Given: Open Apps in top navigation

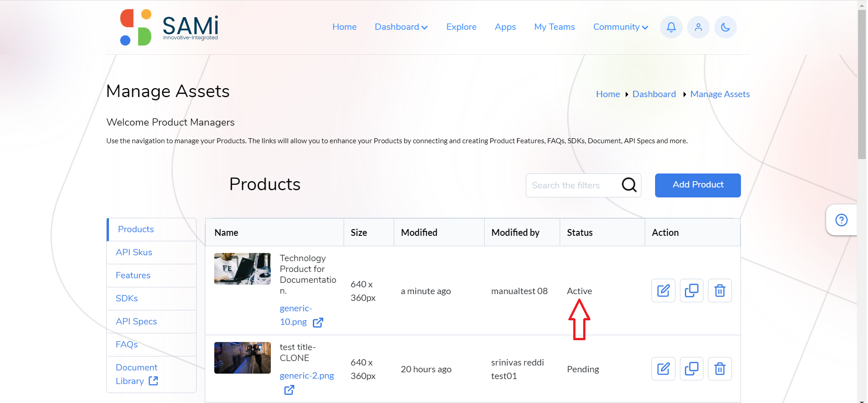Looking at the screenshot, I should (505, 27).
